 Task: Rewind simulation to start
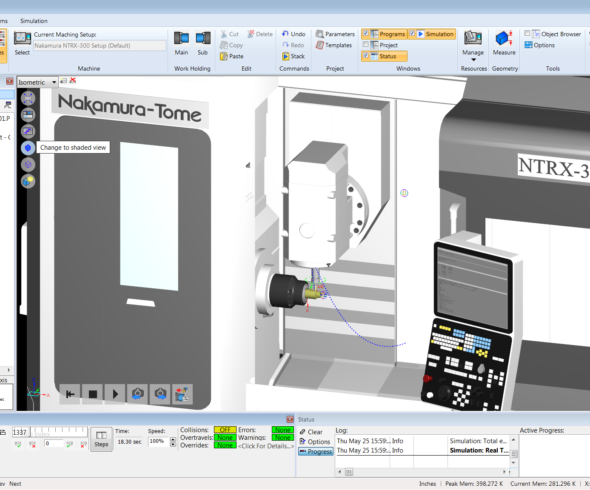[70, 394]
